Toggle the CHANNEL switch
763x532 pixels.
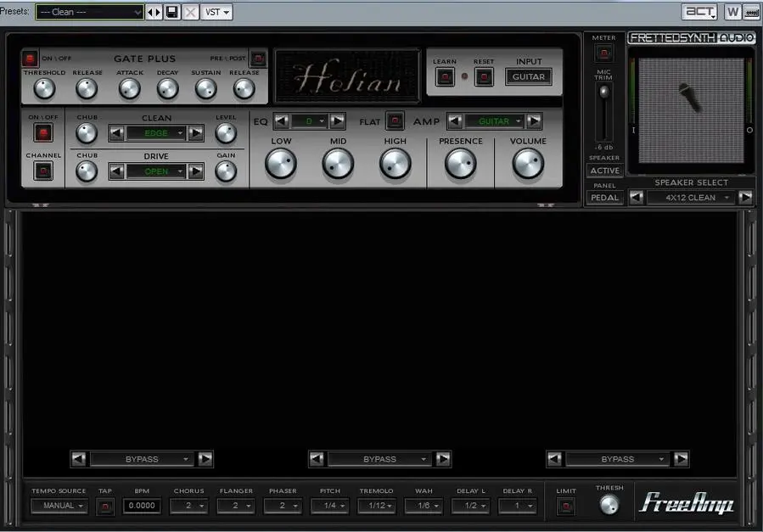43,171
